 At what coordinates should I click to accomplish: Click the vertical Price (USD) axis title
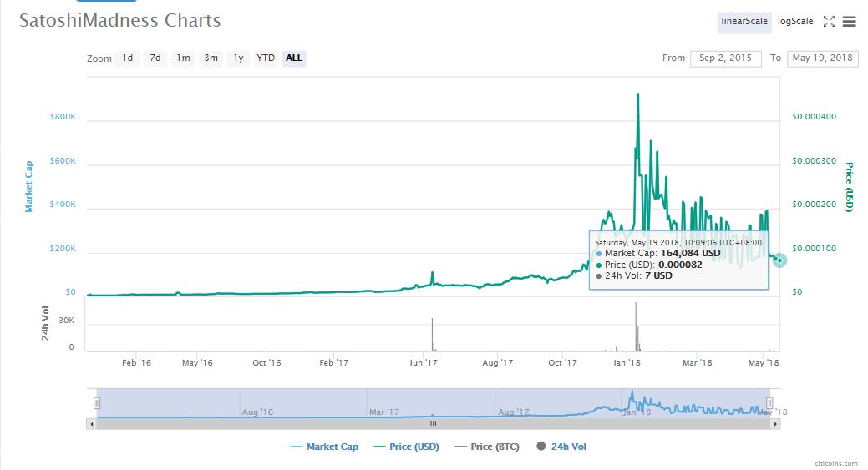tap(849, 187)
